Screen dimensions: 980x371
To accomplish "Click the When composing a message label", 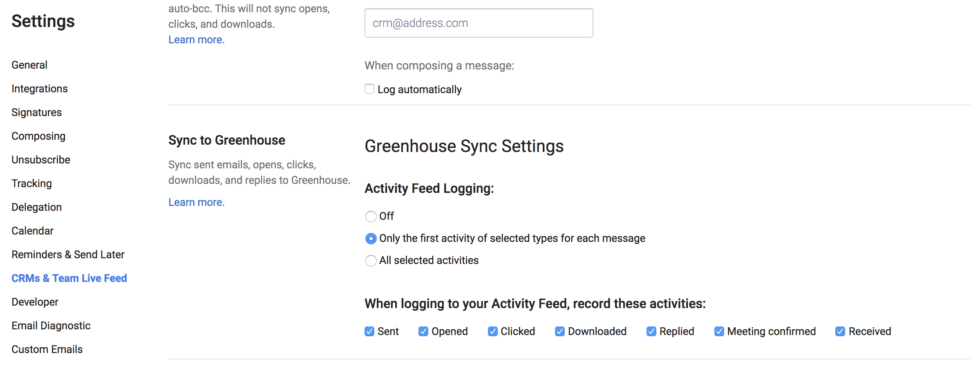I will pyautogui.click(x=439, y=65).
